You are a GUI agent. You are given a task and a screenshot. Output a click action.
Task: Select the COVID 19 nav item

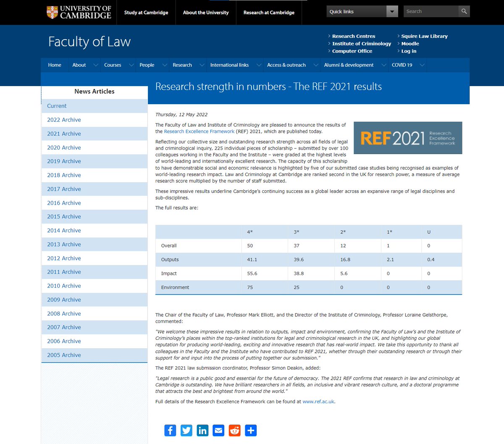coord(402,65)
